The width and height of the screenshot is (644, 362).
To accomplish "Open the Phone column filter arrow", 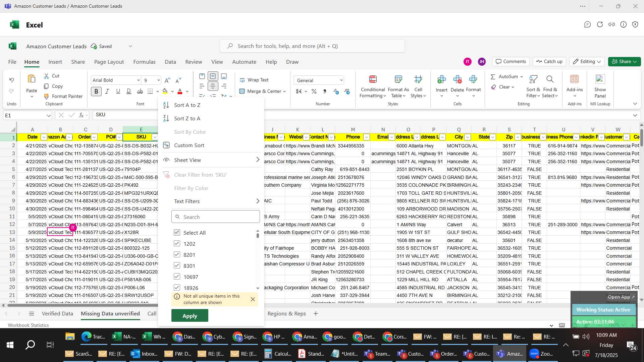I will (x=367, y=137).
